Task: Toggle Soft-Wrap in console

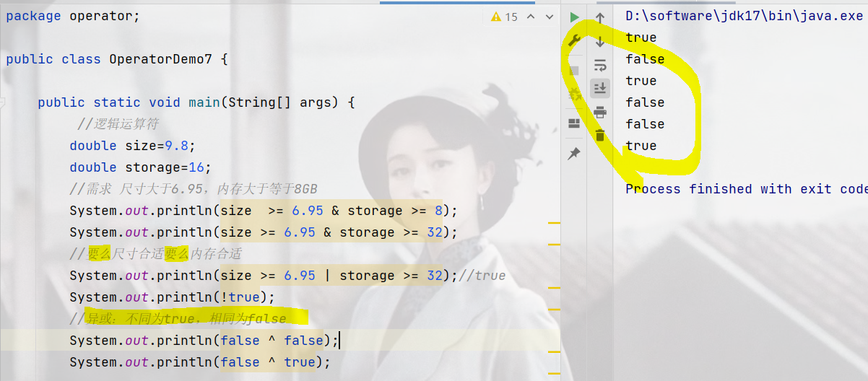Action: coord(600,66)
